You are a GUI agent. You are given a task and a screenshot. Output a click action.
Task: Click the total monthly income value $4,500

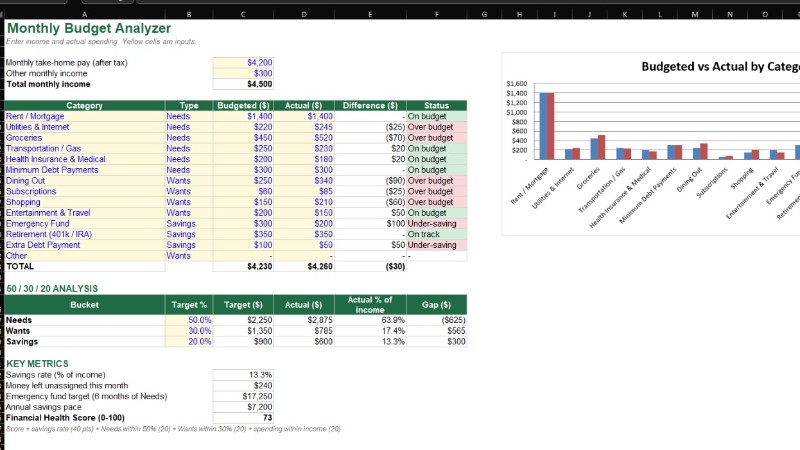point(243,84)
